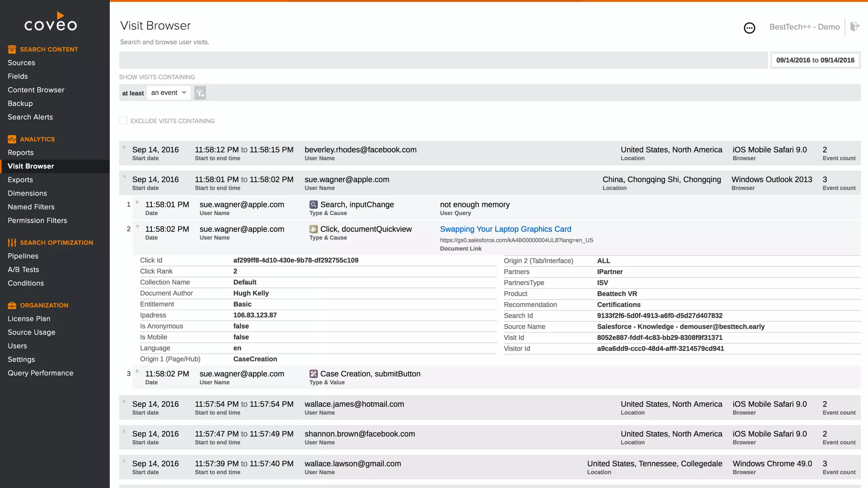The width and height of the screenshot is (868, 488).
Task: Click the Search event magnifier icon
Action: pyautogui.click(x=313, y=205)
